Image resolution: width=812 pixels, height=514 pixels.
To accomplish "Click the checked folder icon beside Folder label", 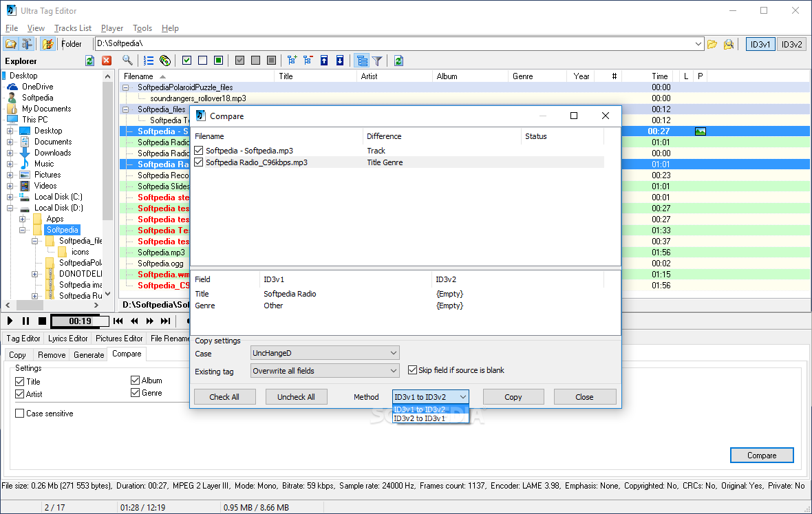I will [47, 44].
